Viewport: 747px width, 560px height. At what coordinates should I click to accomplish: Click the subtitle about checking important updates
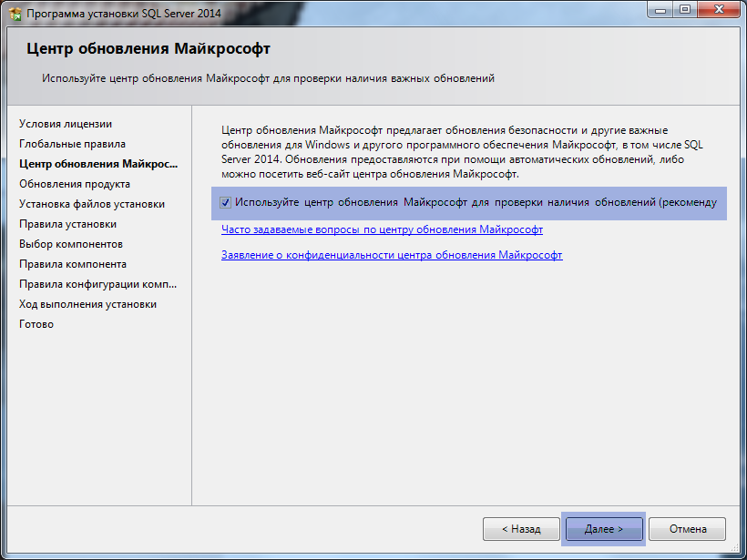pyautogui.click(x=268, y=78)
